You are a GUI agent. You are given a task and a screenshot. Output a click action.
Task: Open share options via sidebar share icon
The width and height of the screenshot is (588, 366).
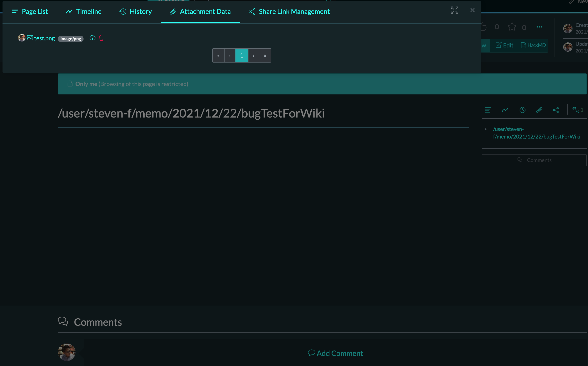click(556, 110)
